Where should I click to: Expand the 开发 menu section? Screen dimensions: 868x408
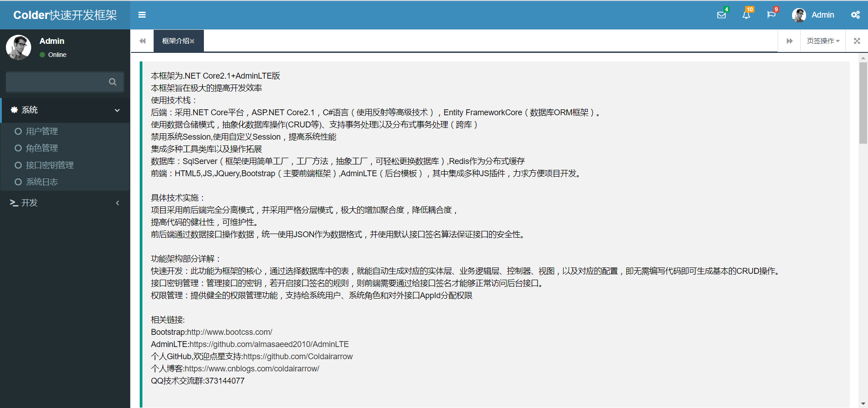tap(65, 203)
